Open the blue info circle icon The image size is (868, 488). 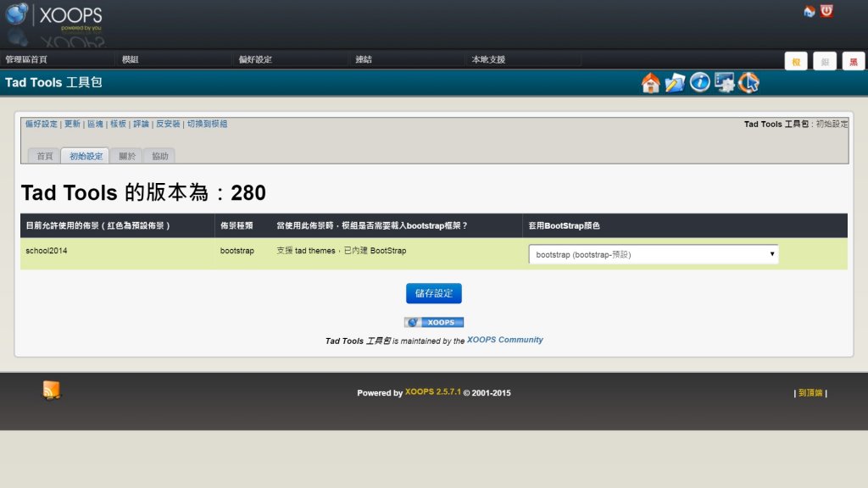[x=699, y=82]
